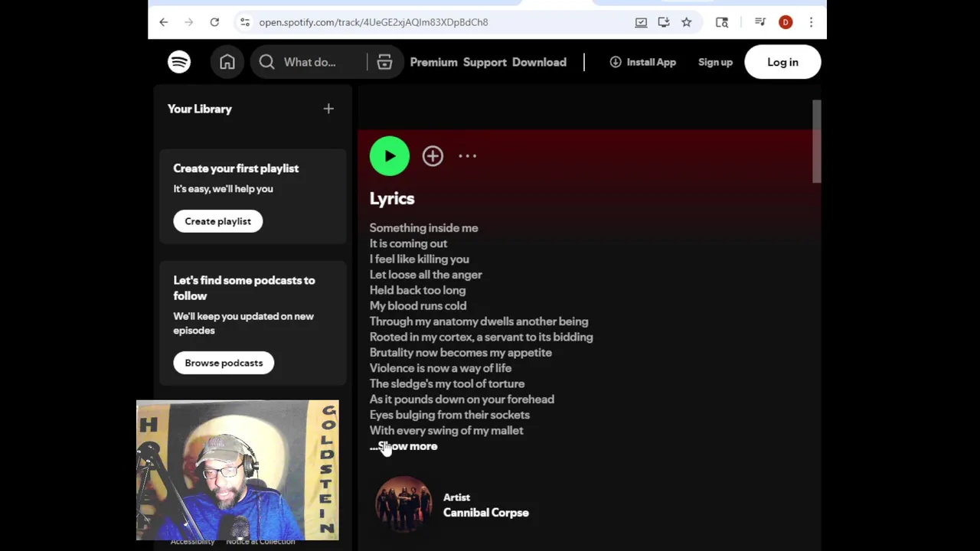This screenshot has height=551, width=980.
Task: Click the Spotify logo
Action: tap(179, 62)
